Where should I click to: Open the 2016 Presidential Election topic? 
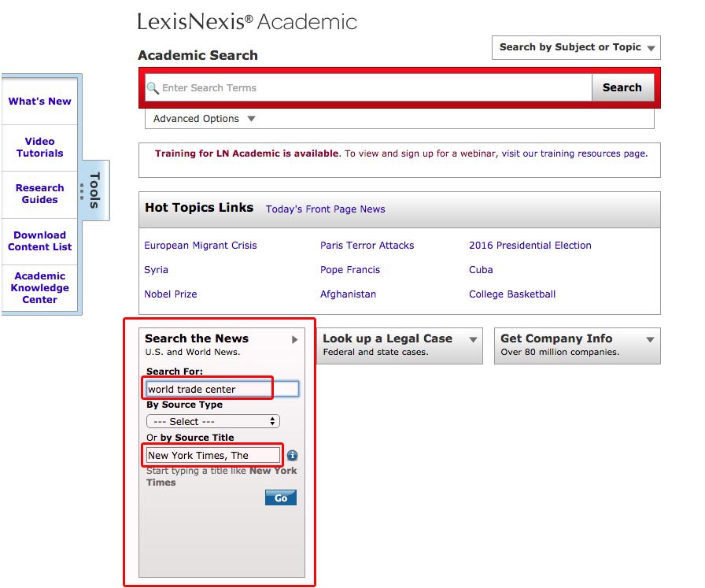click(530, 246)
